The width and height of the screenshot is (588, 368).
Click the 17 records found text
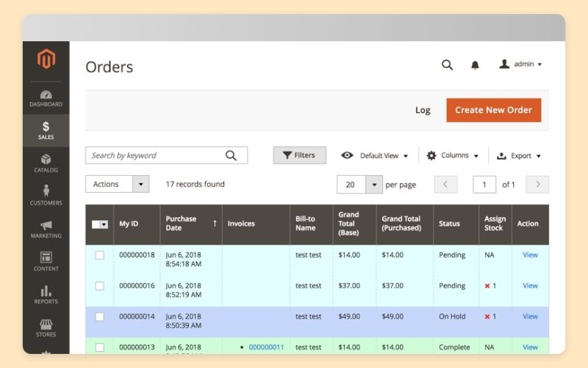pyautogui.click(x=195, y=184)
